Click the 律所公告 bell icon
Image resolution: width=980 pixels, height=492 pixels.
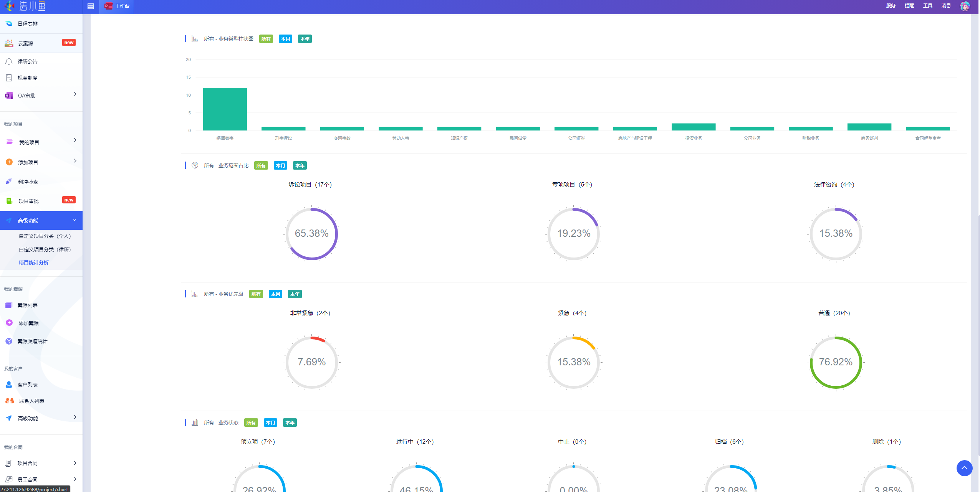point(9,61)
